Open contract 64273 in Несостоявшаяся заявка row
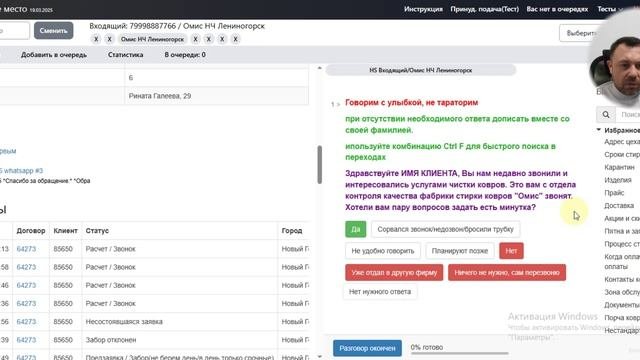 (26, 322)
